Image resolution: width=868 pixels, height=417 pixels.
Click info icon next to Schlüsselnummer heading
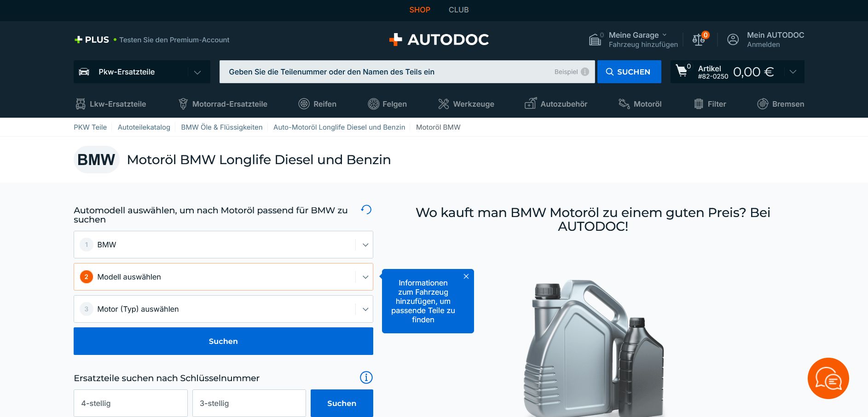click(366, 377)
